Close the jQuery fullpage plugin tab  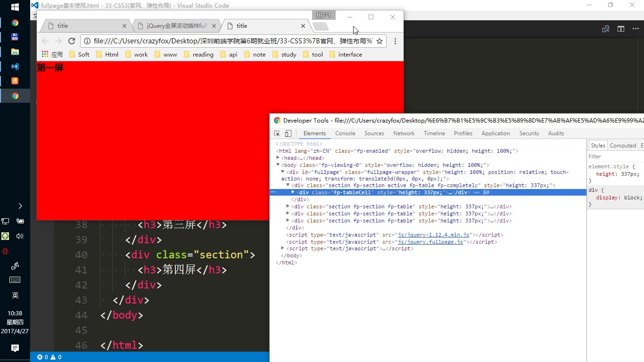click(214, 26)
